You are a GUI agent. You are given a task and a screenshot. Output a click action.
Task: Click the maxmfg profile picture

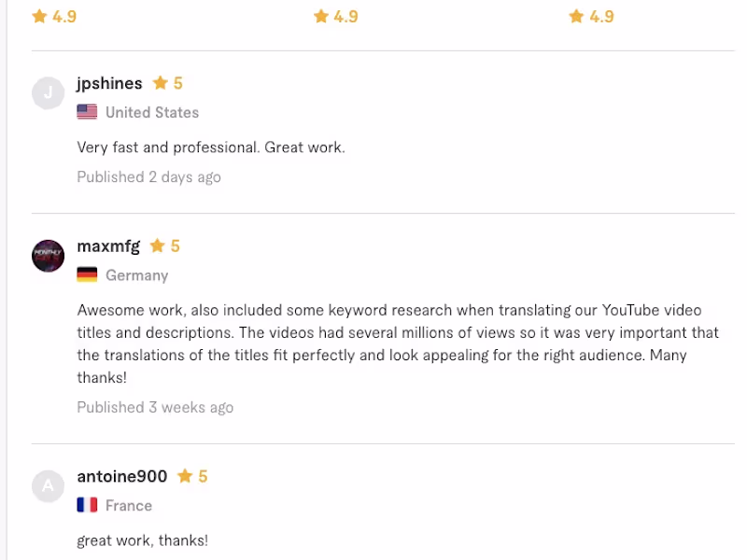click(48, 256)
